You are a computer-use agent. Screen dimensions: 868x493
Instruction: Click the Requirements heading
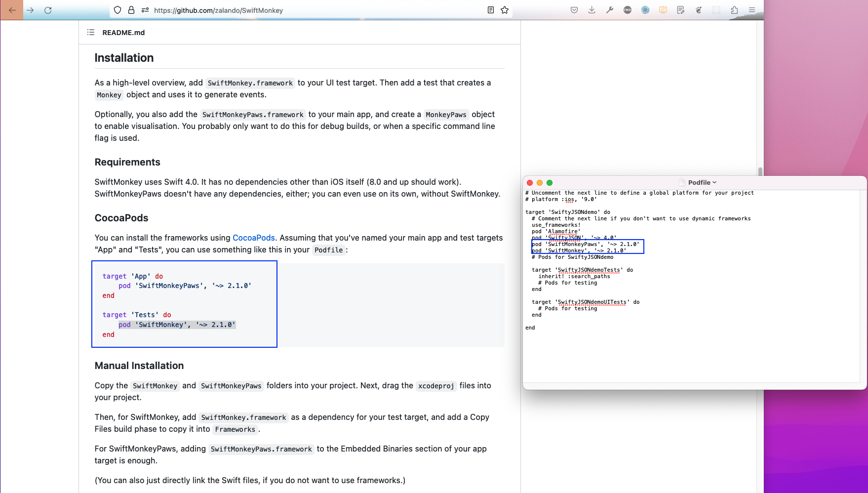pyautogui.click(x=127, y=162)
